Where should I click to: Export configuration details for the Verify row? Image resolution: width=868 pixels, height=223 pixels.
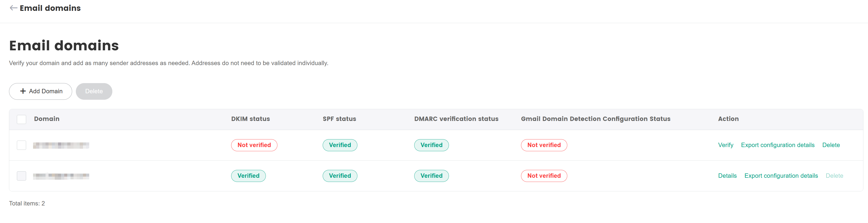pyautogui.click(x=777, y=145)
